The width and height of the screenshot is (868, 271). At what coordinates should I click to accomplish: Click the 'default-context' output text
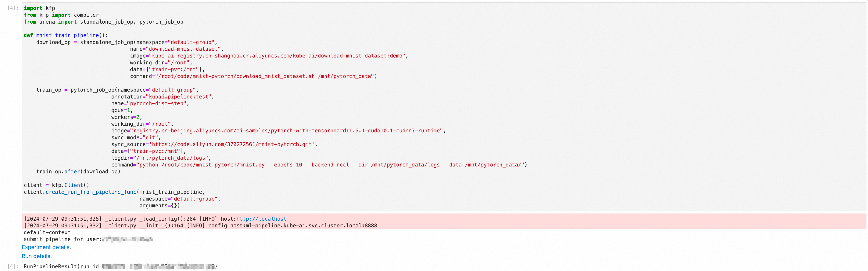point(47,233)
